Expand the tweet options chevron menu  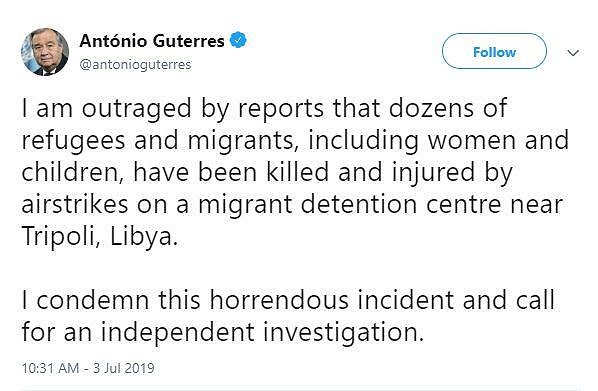(x=573, y=53)
